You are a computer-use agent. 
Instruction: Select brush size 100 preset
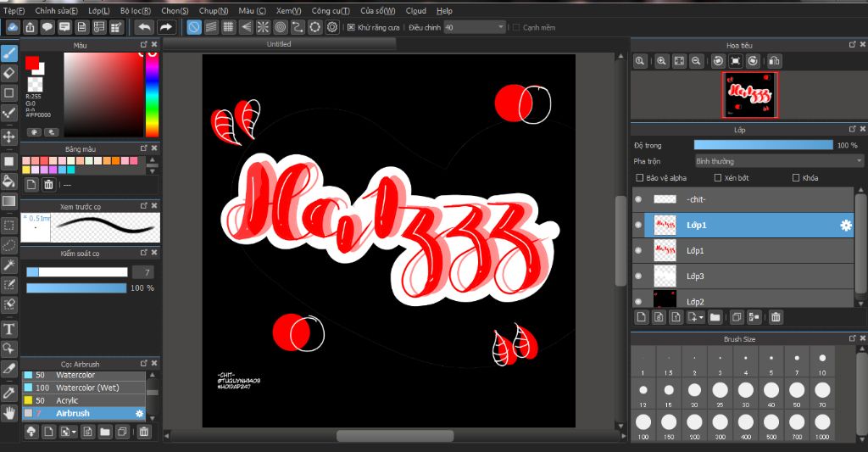[x=643, y=426]
